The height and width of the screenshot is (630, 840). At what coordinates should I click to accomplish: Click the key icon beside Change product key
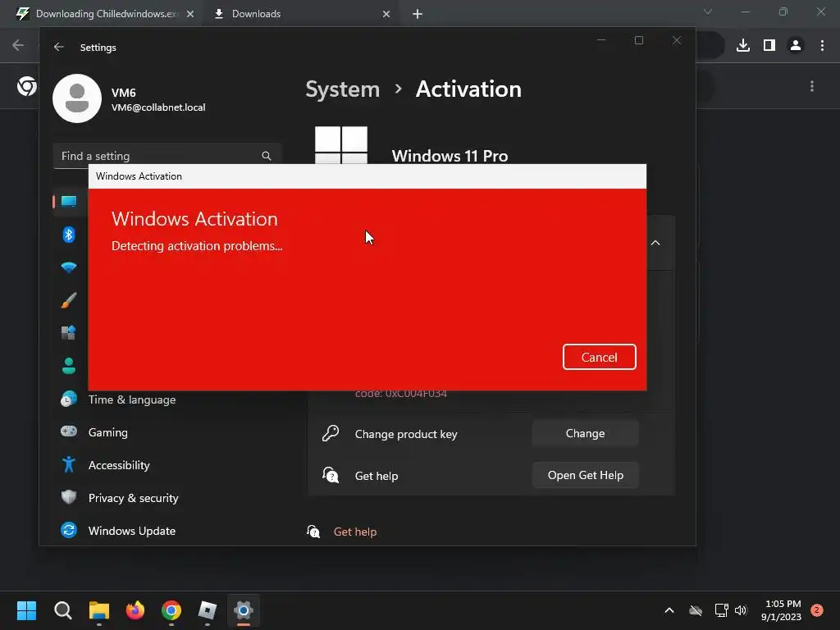click(331, 433)
